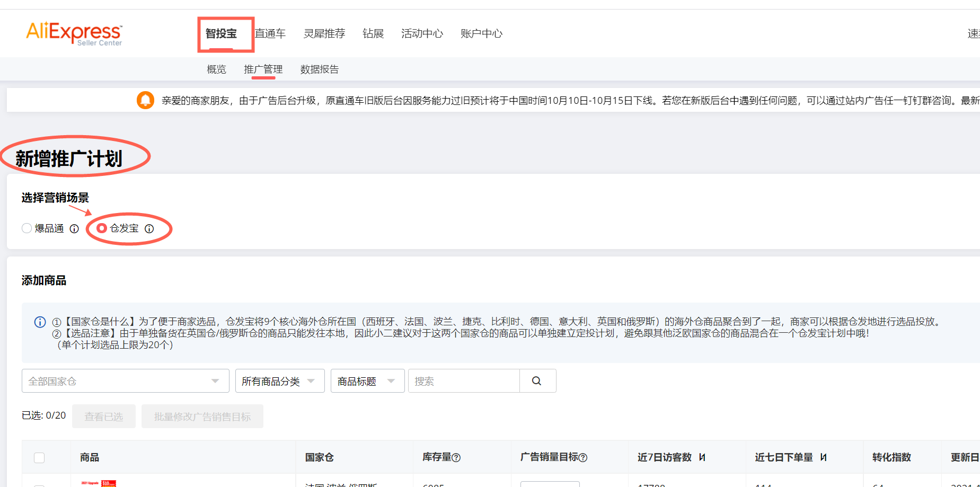Click the 商品 column header
980x487 pixels.
pos(90,457)
